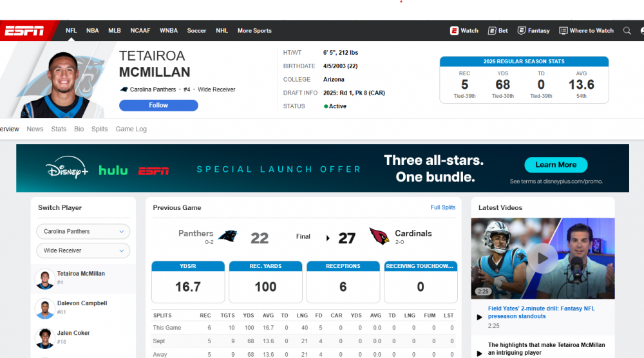Expand the Carolina Panthers team dropdown
This screenshot has width=644, height=358.
tap(83, 232)
